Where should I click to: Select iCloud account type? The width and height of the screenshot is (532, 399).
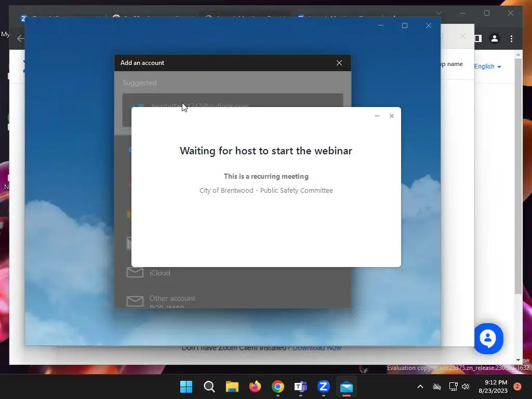[x=233, y=273]
